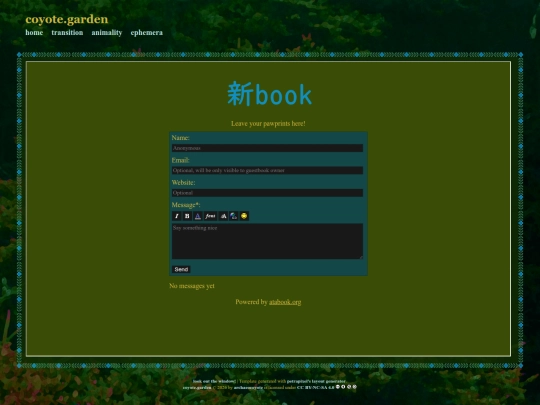Focus the Name input field

[x=267, y=148]
